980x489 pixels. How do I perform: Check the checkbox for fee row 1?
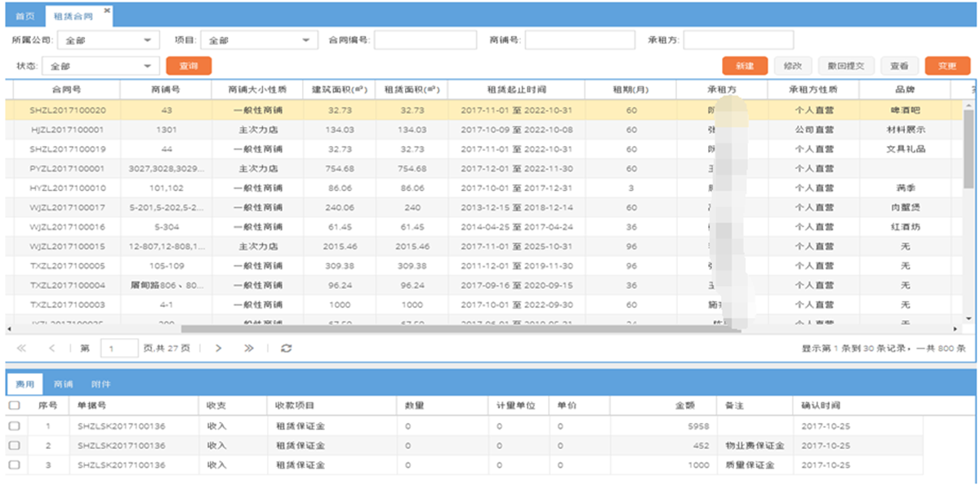coord(14,426)
